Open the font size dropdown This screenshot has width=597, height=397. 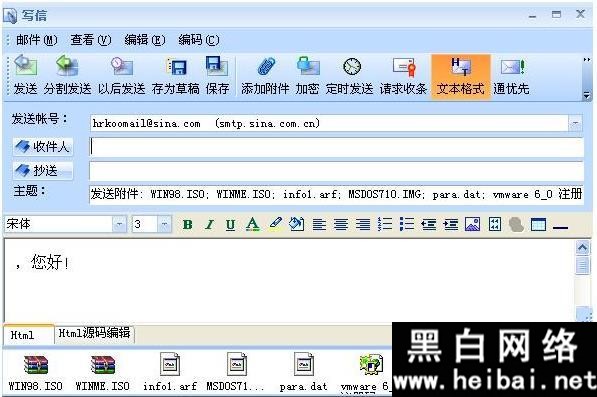point(164,224)
